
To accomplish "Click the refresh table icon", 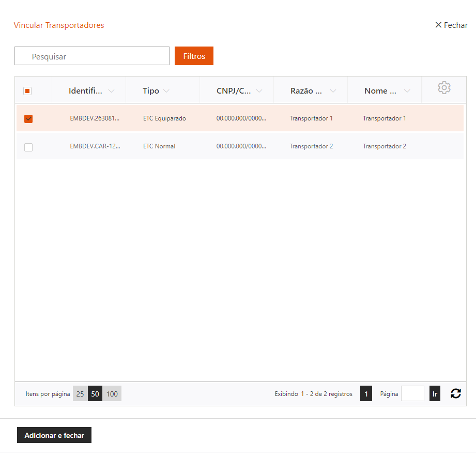I will coord(455,394).
